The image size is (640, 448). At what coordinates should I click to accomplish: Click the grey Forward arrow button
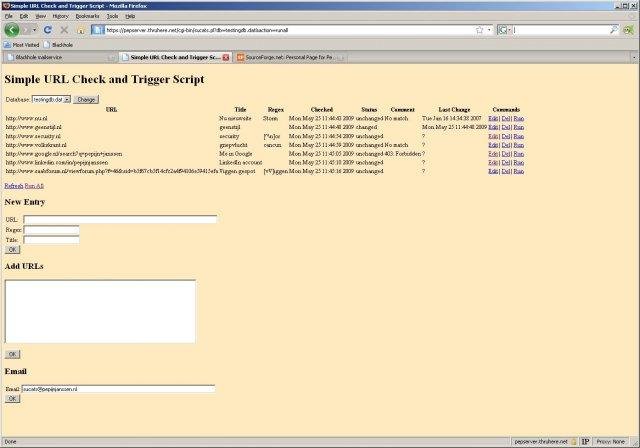click(x=26, y=30)
